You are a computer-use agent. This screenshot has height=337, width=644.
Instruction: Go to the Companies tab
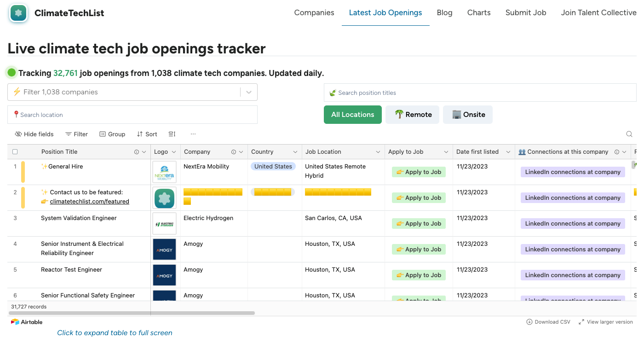tap(314, 13)
